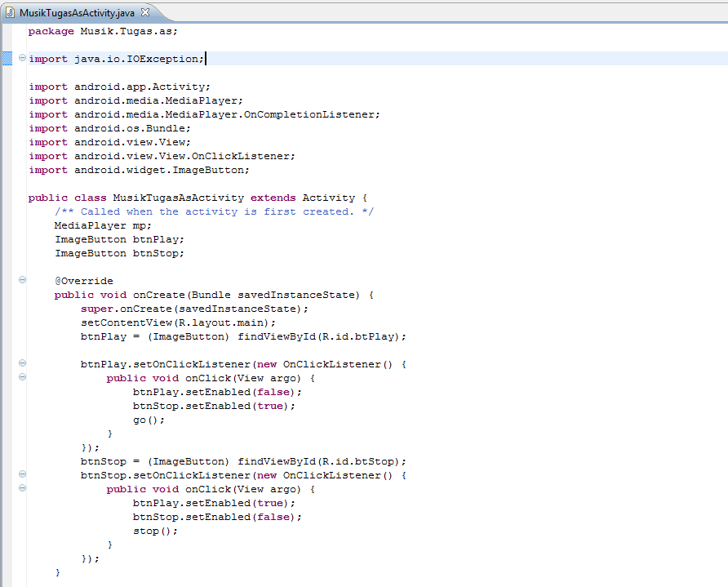Image resolution: width=728 pixels, height=587 pixels.
Task: Click the View.OnClickListener import line
Action: pyautogui.click(x=162, y=157)
